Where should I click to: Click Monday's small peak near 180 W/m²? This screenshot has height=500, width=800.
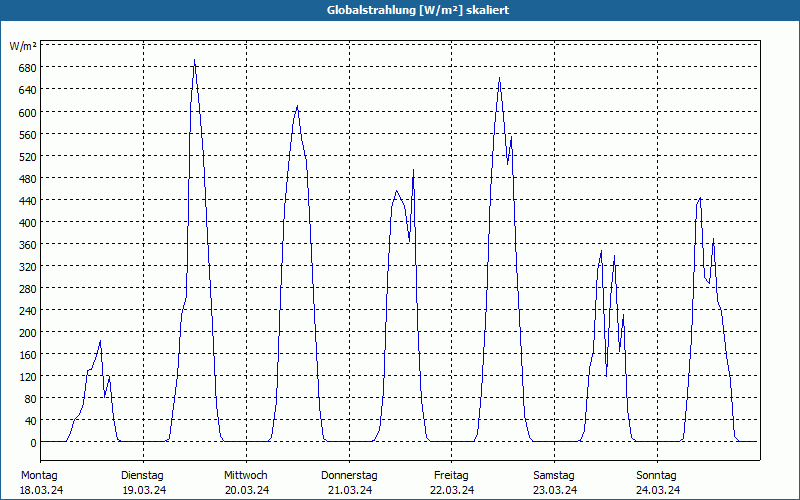100,341
